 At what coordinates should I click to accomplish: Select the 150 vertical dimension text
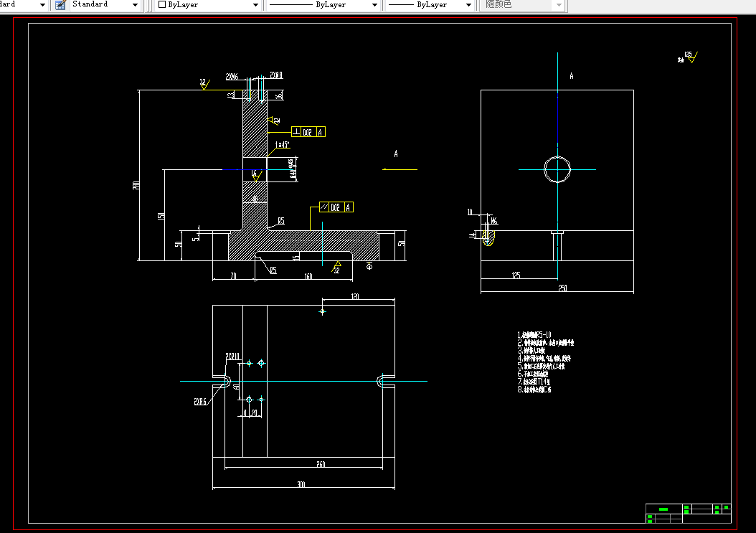tap(161, 216)
